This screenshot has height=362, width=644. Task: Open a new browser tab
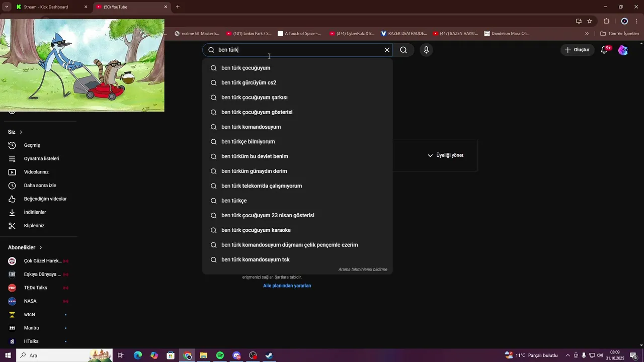pyautogui.click(x=178, y=7)
